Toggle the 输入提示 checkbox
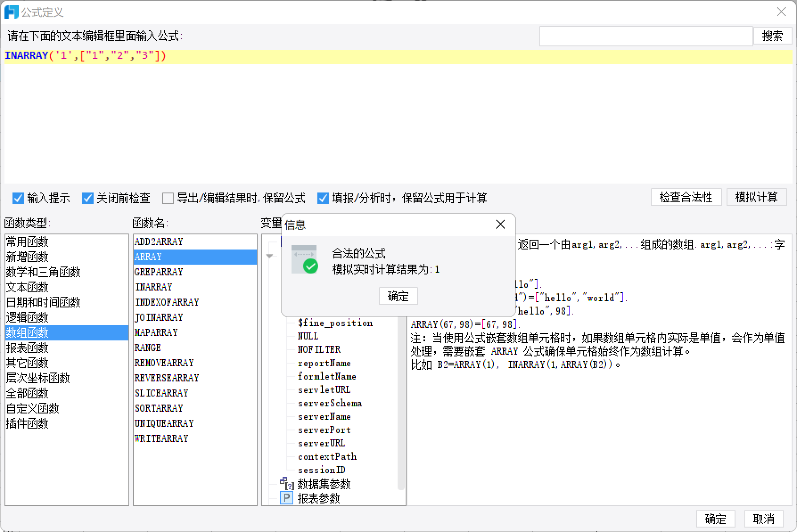Viewport: 797px width, 532px height. coord(18,198)
